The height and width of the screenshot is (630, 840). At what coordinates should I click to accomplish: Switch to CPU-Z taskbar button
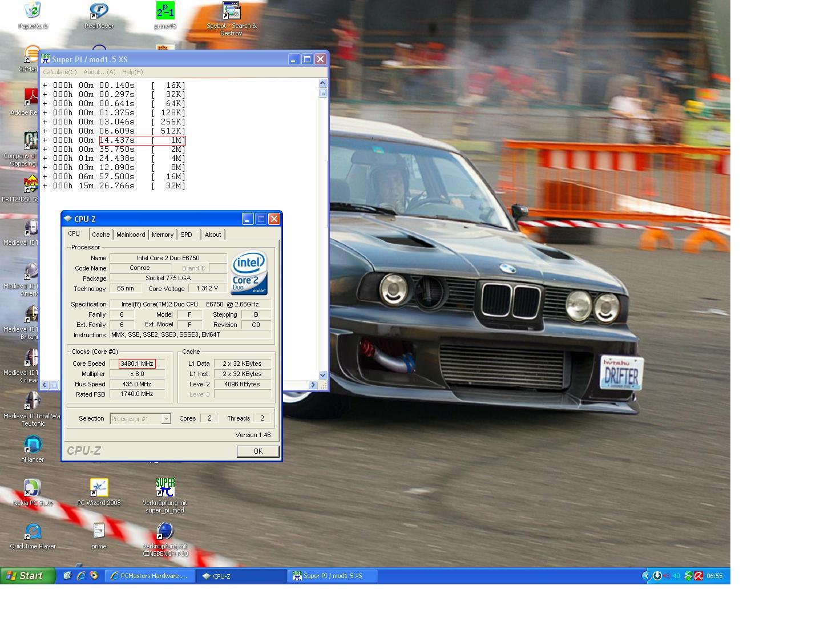[x=241, y=576]
